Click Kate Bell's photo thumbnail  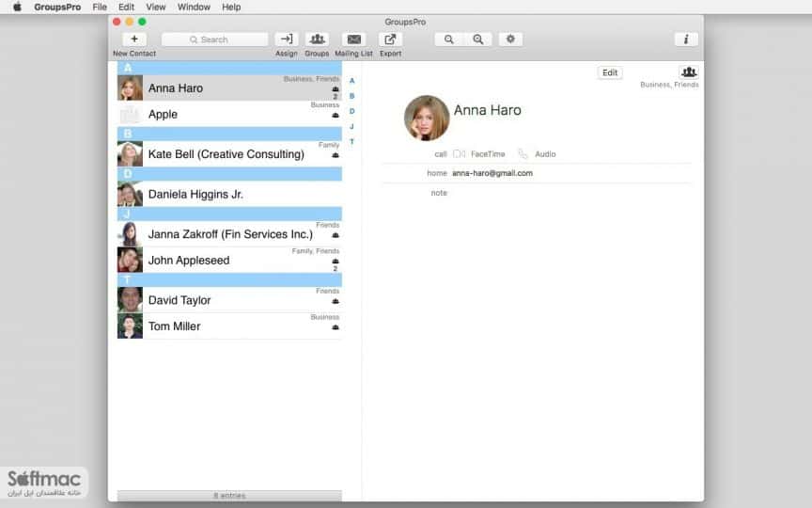130,154
